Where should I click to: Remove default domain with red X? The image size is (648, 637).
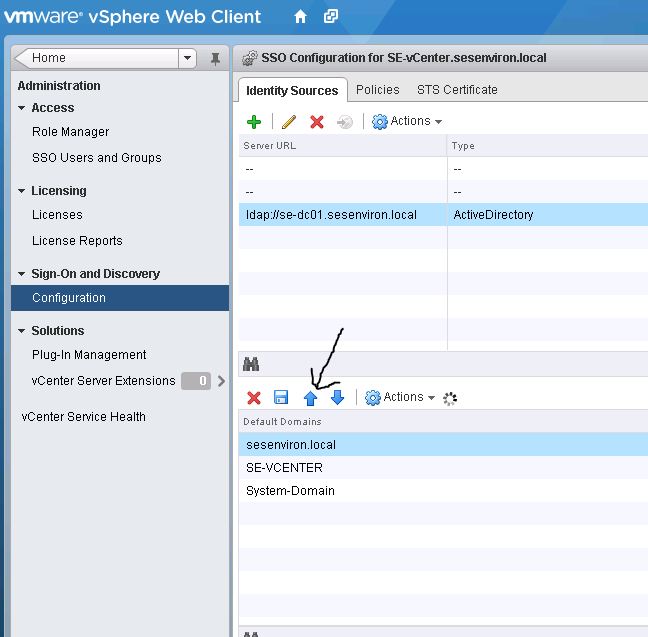point(254,398)
